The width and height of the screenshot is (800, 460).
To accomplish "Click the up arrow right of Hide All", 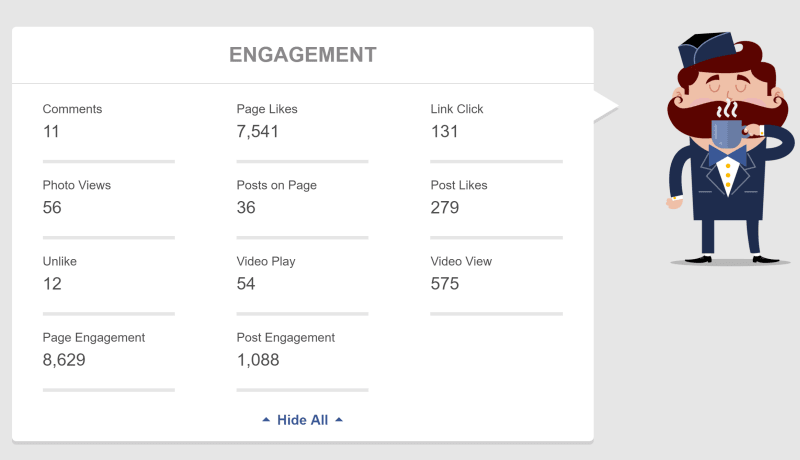I will pyautogui.click(x=339, y=420).
